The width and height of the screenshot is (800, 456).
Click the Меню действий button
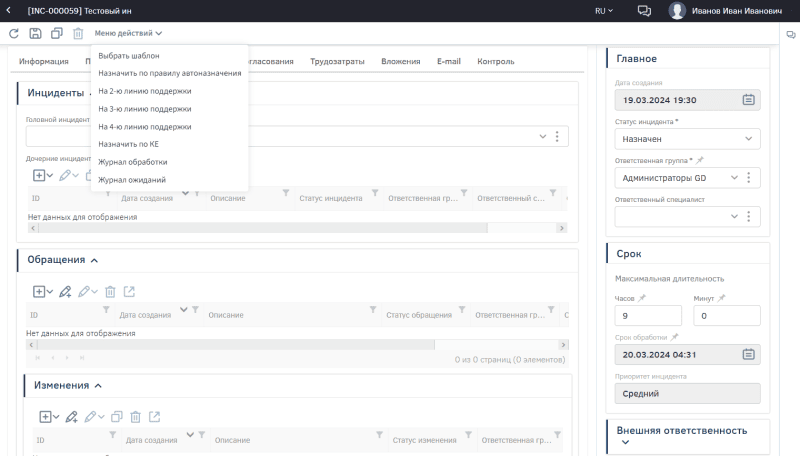click(128, 34)
